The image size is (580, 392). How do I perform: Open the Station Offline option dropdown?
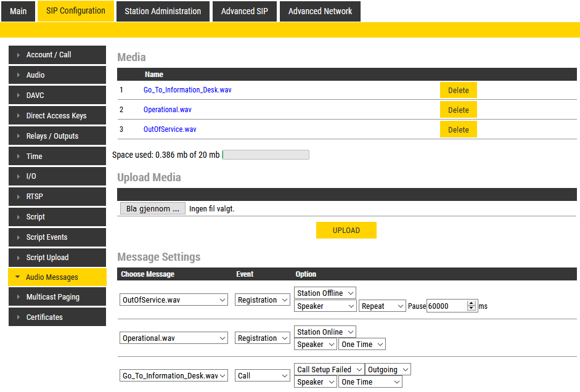coord(325,293)
